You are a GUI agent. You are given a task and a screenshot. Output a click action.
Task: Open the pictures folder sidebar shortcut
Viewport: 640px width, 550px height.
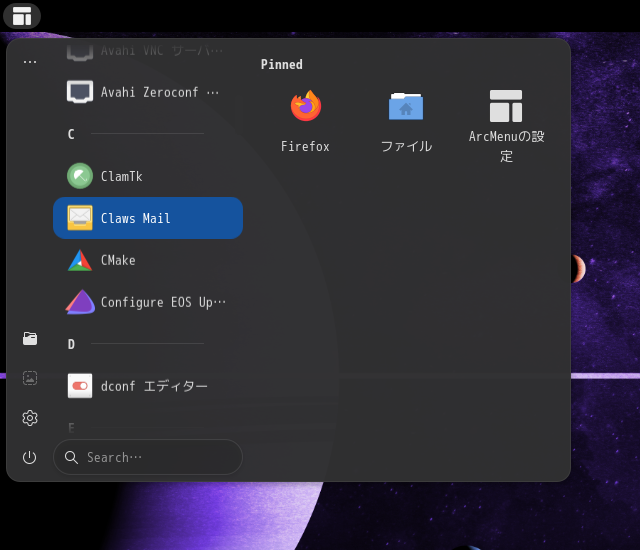[30, 378]
